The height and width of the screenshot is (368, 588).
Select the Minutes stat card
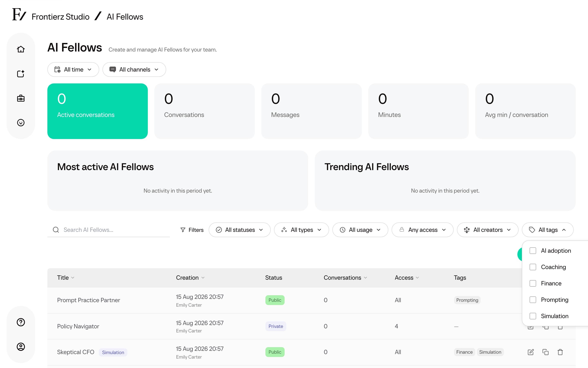point(418,111)
